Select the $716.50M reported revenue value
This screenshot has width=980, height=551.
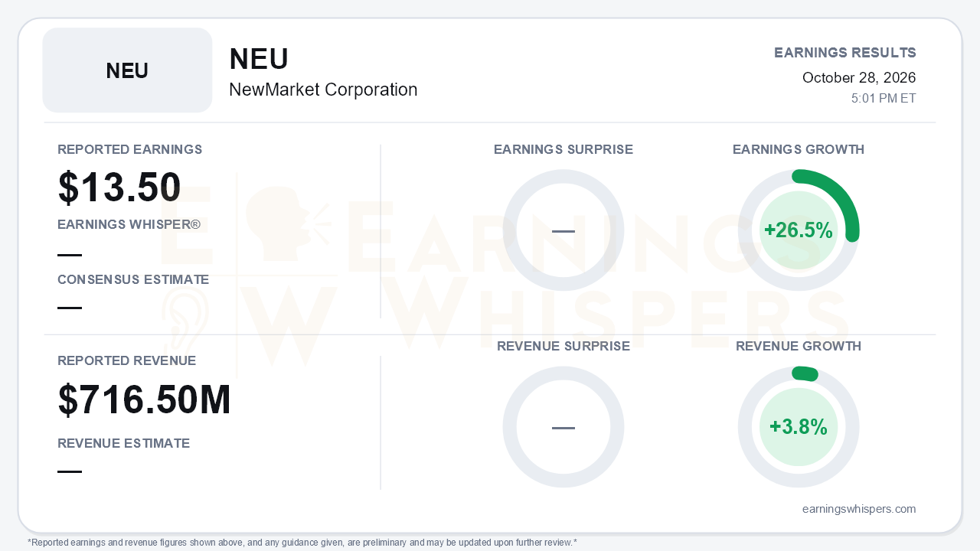tap(145, 400)
